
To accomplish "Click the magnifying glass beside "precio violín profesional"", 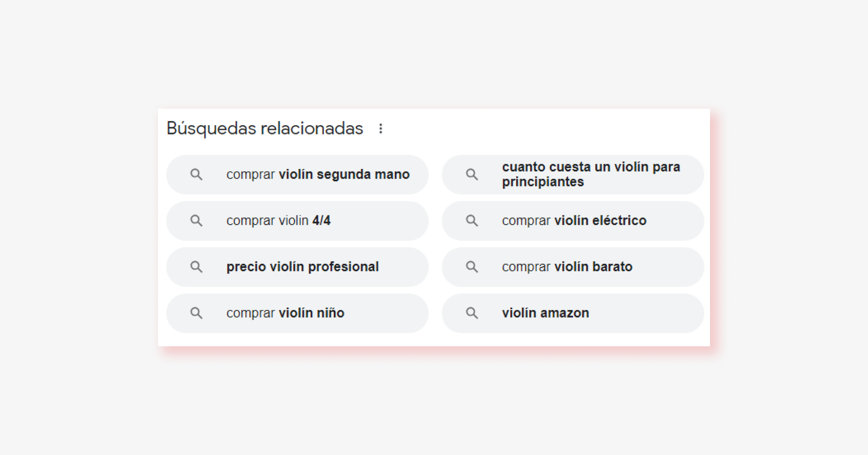I will pos(196,267).
